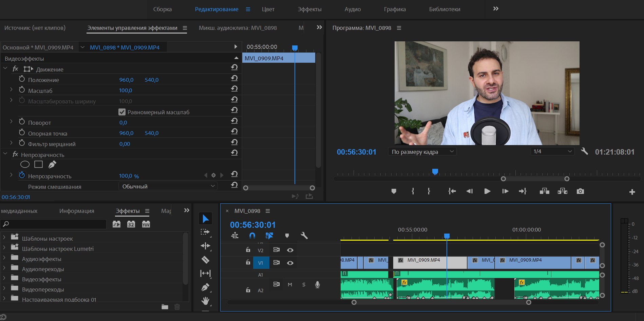Create new custom bin in Effects panel
Image resolution: width=644 pixels, height=321 pixels.
165,307
